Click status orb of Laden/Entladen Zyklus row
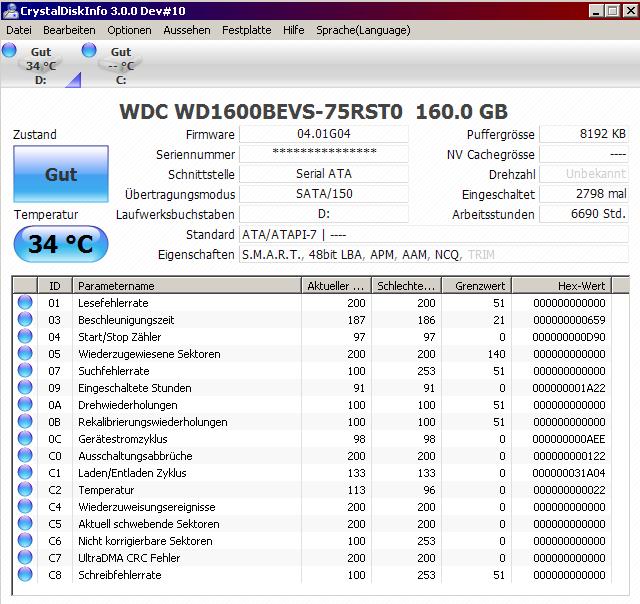The image size is (640, 604). click(x=25, y=473)
